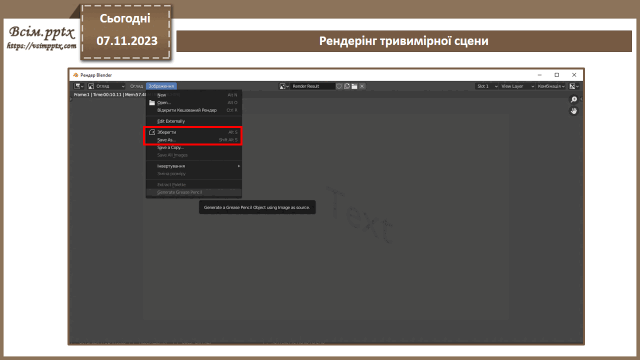Image resolution: width=640 pixels, height=360 pixels.
Task: Click the vsimpptx.com link
Action: [41, 46]
